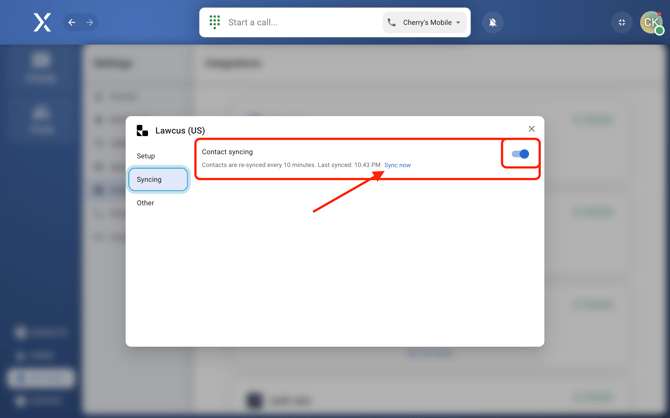Click the Sync now link
Viewport: 670px width, 418px height.
[x=397, y=165]
